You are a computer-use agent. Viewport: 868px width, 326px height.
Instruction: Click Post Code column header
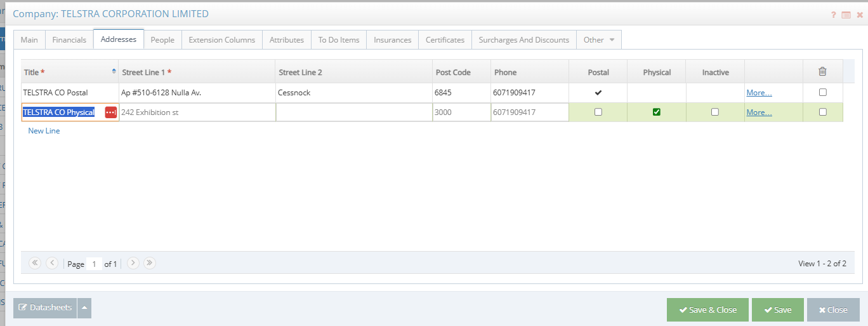click(461, 72)
